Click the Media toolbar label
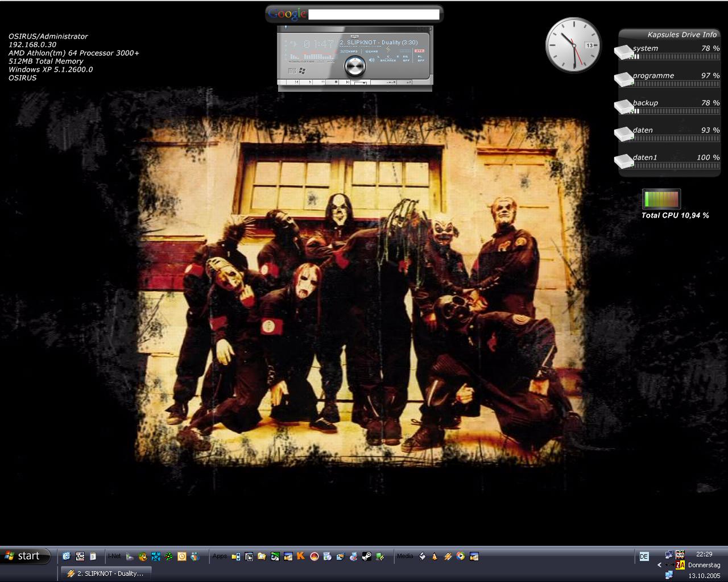Screen dimensions: 728x582 405,556
